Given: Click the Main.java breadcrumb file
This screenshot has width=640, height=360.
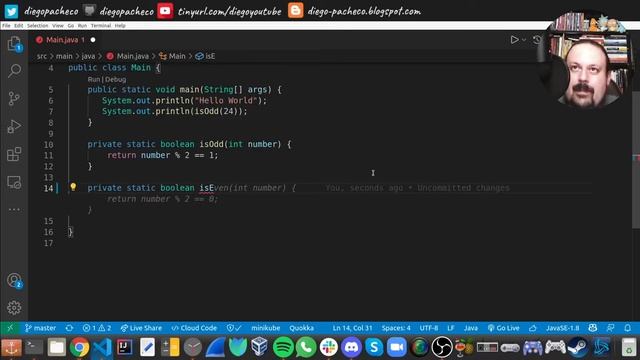Looking at the screenshot, I should pos(128,56).
